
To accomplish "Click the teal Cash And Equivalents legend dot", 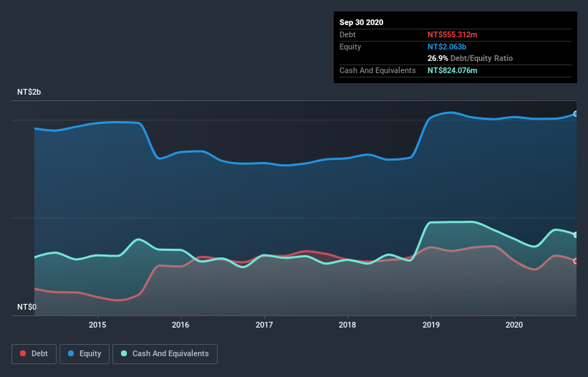I will click(x=124, y=353).
